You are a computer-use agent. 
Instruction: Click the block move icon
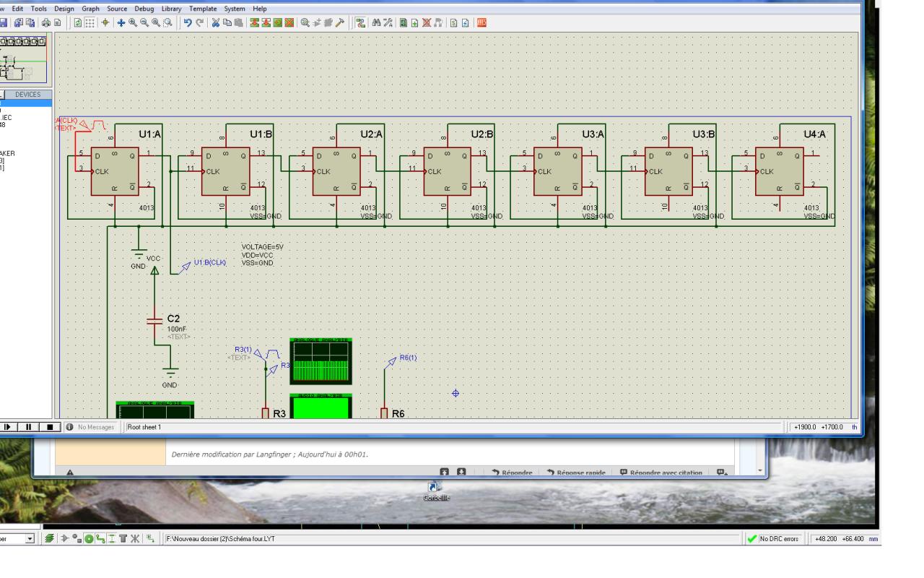point(266,22)
